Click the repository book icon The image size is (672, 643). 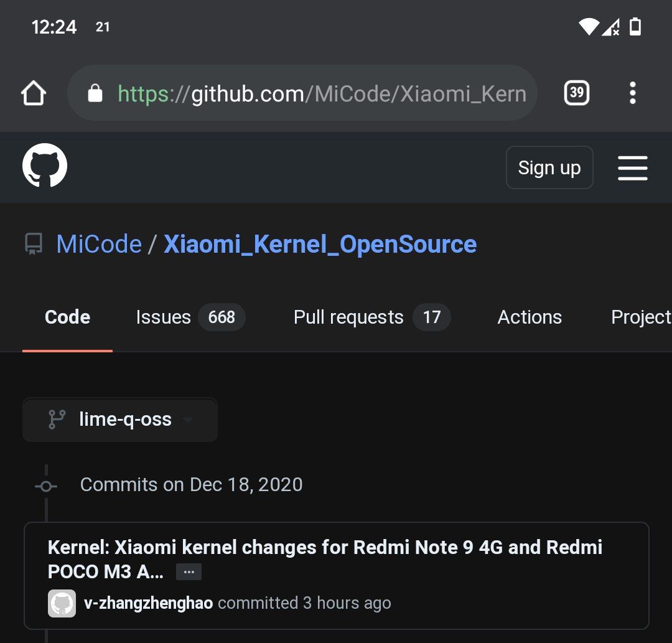coord(34,244)
